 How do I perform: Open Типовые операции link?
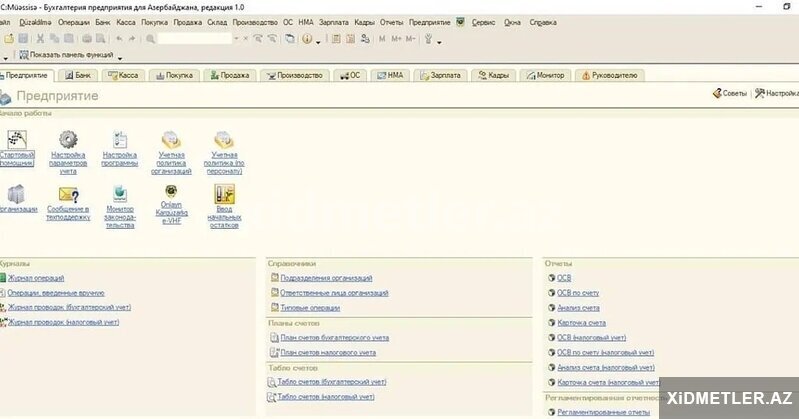[x=310, y=308]
